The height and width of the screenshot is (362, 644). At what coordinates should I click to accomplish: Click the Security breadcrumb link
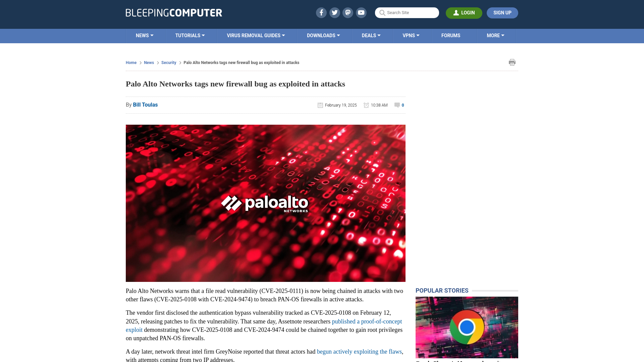point(168,62)
